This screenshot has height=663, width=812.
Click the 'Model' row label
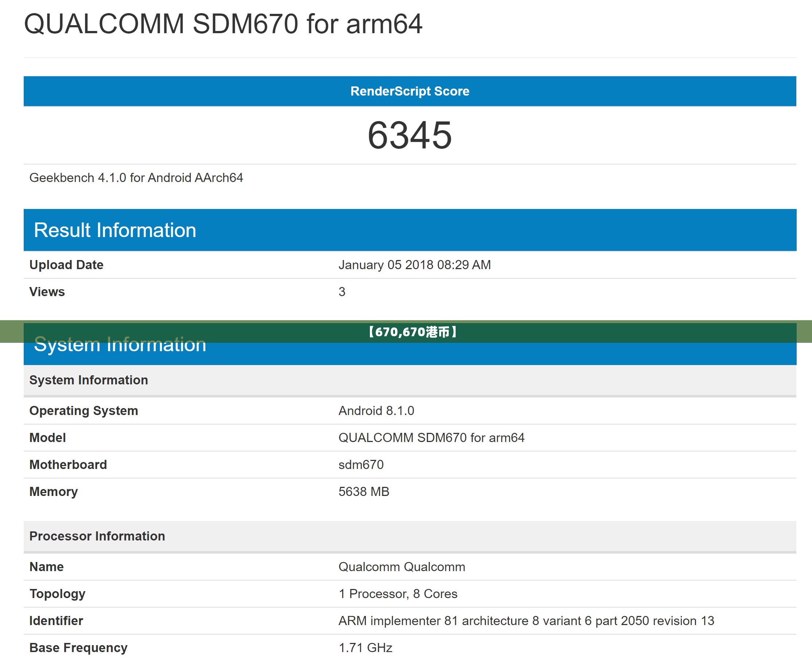[48, 438]
